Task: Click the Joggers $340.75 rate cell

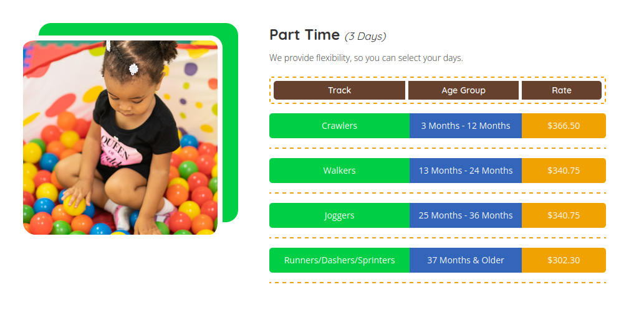Action: [564, 215]
